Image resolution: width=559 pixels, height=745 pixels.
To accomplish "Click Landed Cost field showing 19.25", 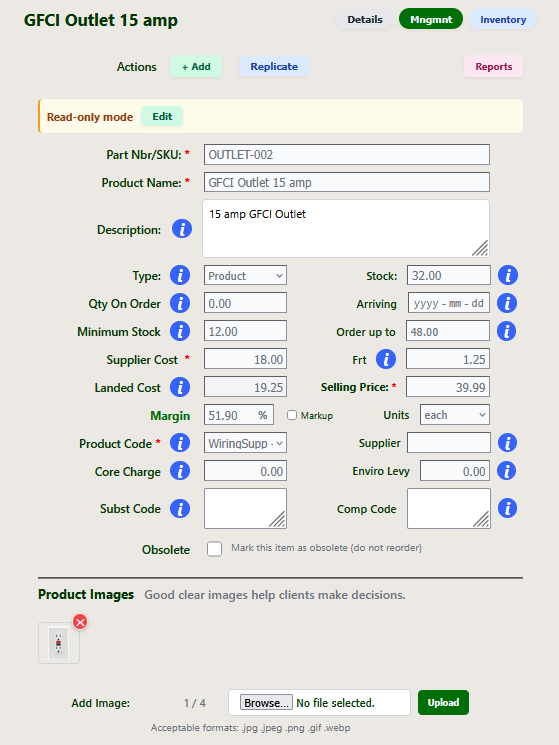I will [x=245, y=387].
